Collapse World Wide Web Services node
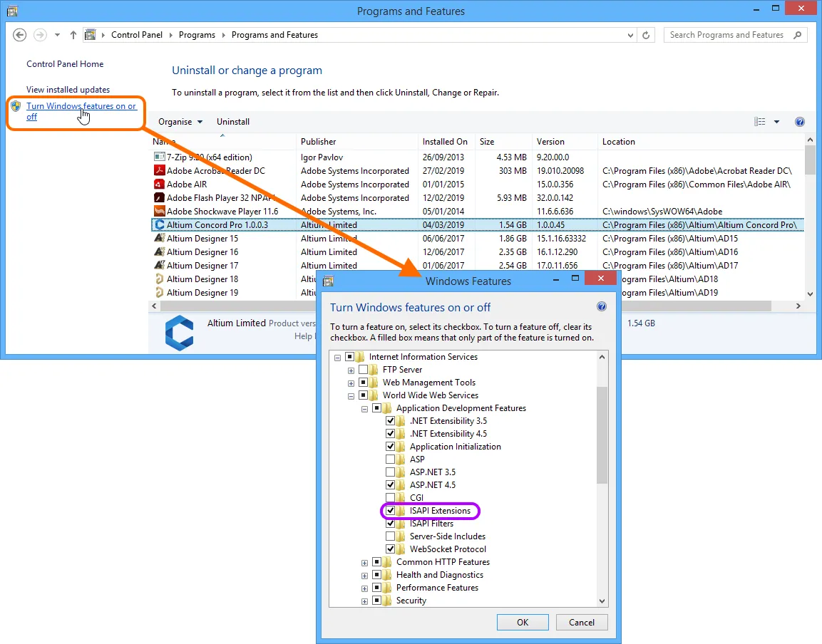822x644 pixels. point(351,396)
